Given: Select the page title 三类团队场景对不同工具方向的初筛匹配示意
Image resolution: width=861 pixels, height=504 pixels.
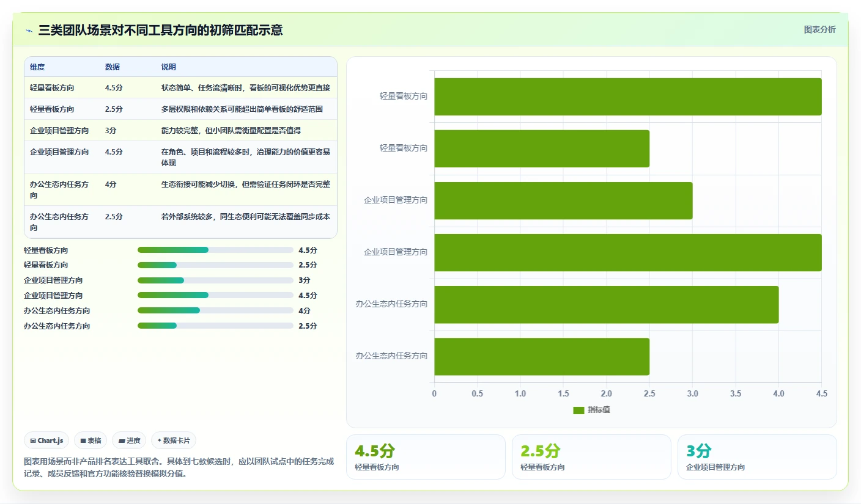Looking at the screenshot, I should click(x=160, y=30).
